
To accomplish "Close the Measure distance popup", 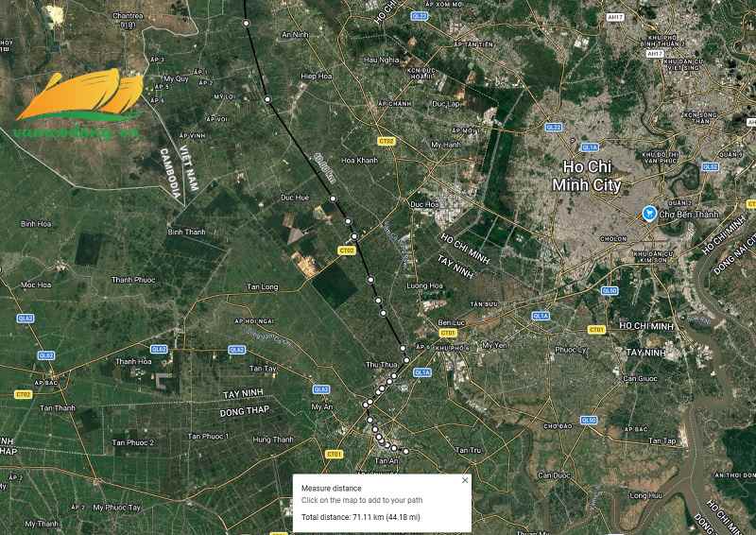I will (465, 480).
